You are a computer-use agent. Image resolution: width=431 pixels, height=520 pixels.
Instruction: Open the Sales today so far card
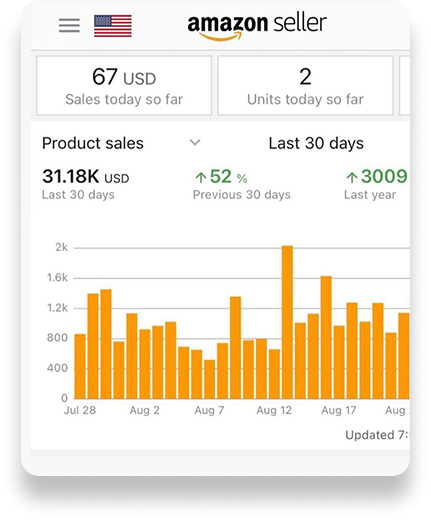[x=124, y=86]
